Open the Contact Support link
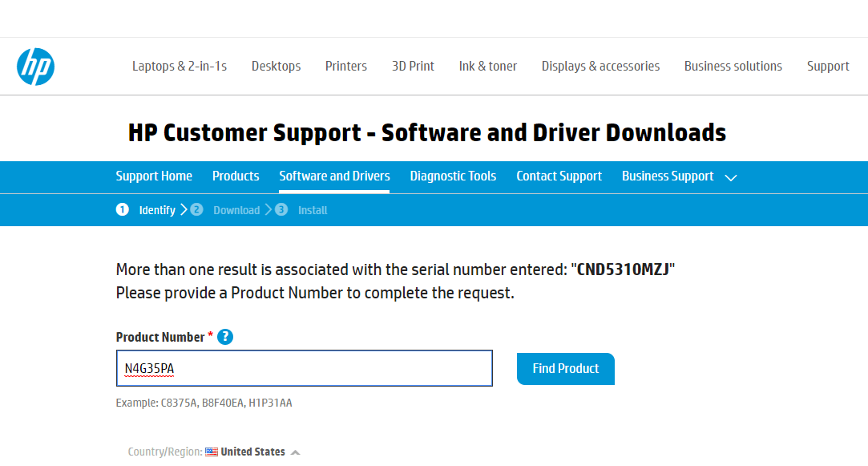 click(559, 176)
